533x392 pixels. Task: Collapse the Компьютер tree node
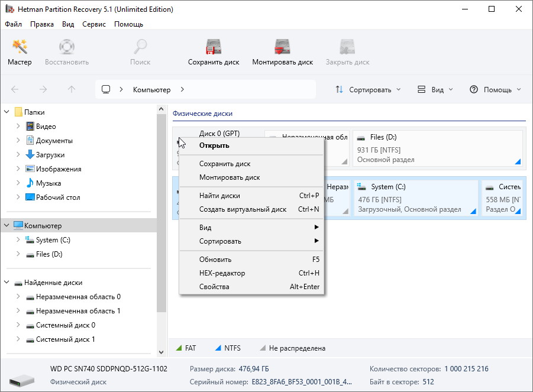7,225
